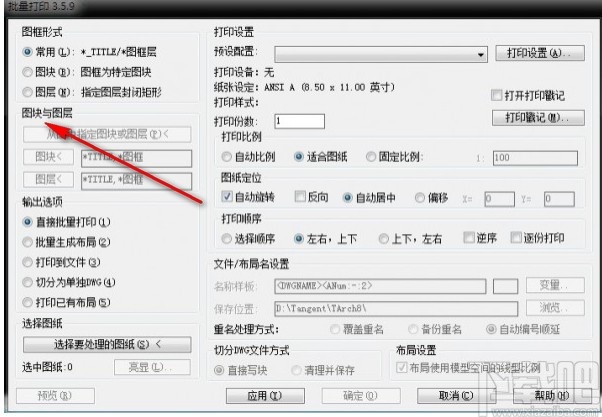The height and width of the screenshot is (417, 602).
Task: Choose 直接批量打印 output option
Action: (27, 222)
